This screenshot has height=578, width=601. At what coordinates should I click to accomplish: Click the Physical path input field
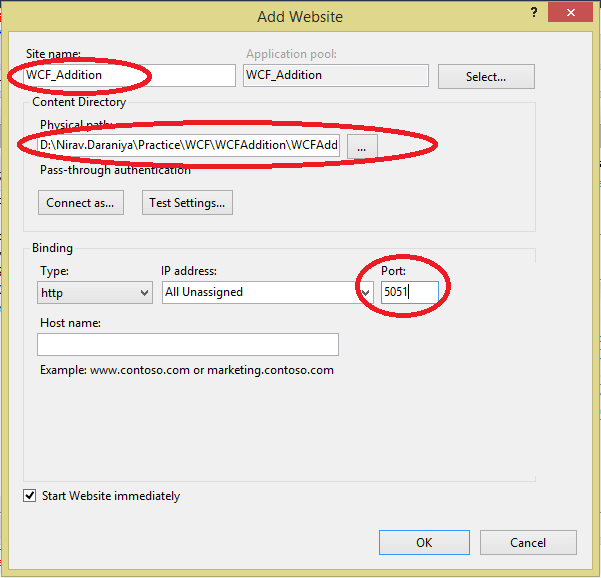188,145
